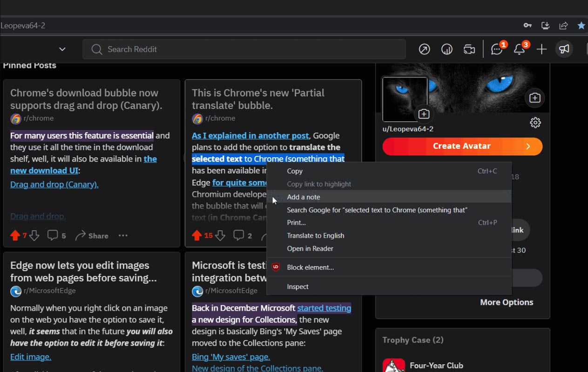Open comments on Partial translate post
Image resolution: width=588 pixels, height=372 pixels.
243,236
